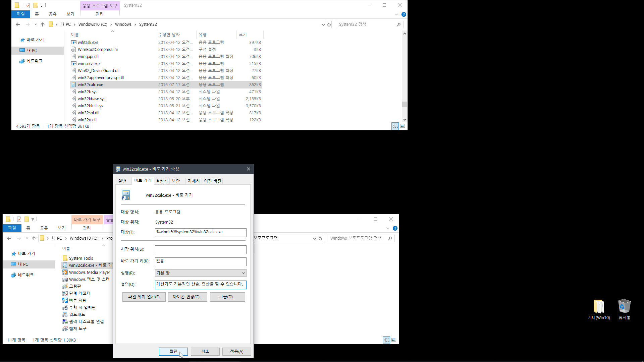Select Win32_DeviceGuard.dll file icon
The width and height of the screenshot is (644, 362).
pyautogui.click(x=74, y=71)
